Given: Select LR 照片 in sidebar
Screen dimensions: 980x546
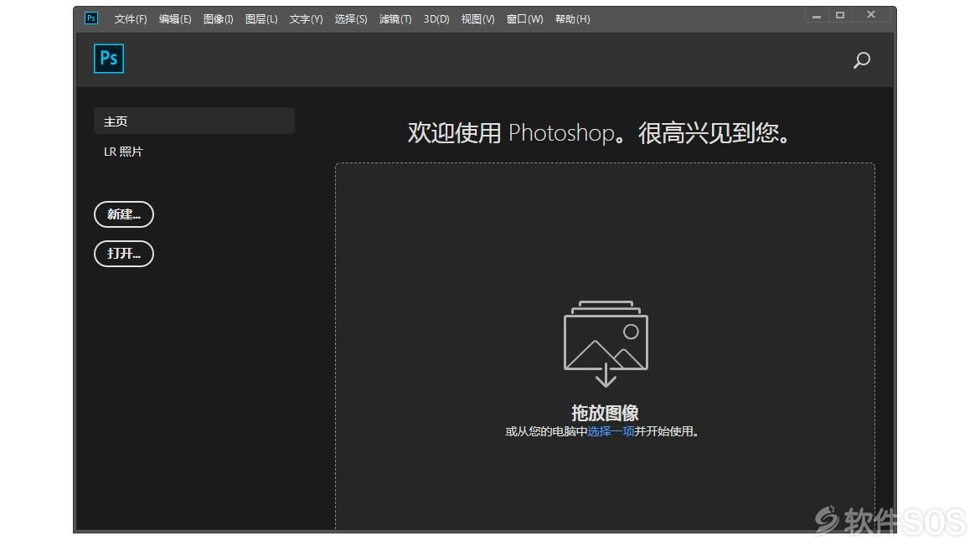Looking at the screenshot, I should coord(123,152).
